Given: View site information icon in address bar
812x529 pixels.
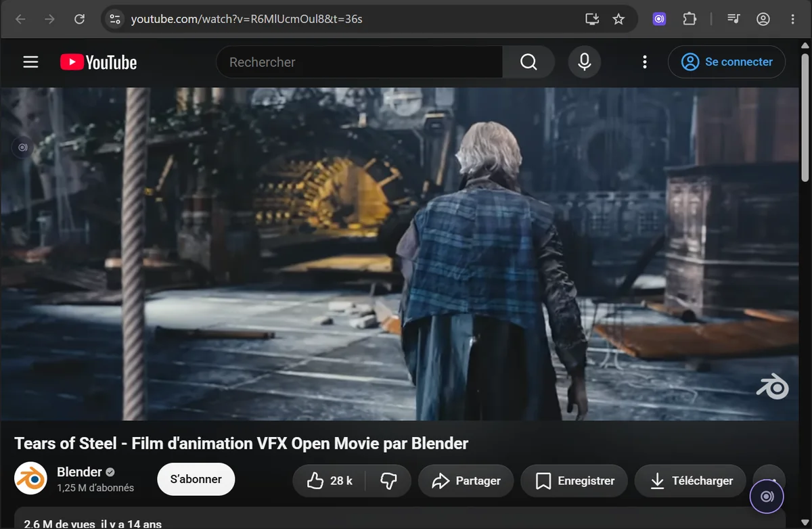Looking at the screenshot, I should click(115, 19).
